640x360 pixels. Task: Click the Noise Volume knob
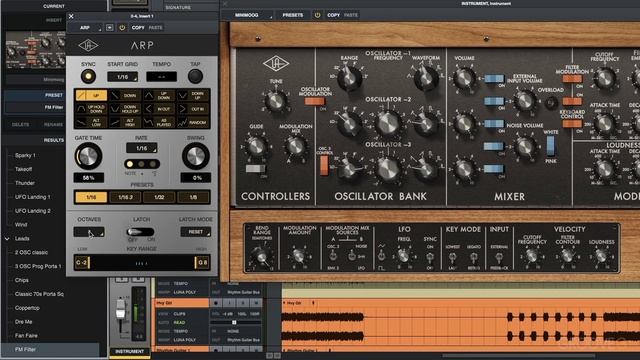pos(525,147)
